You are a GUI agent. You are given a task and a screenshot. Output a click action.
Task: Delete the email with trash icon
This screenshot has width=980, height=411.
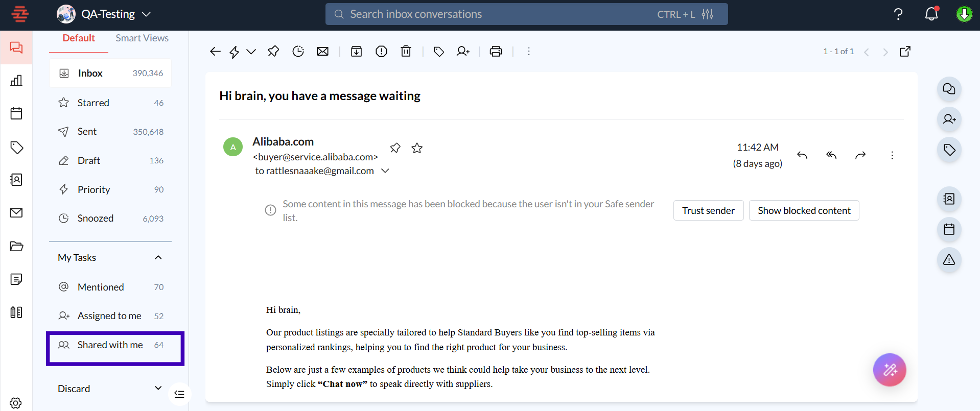coord(406,52)
